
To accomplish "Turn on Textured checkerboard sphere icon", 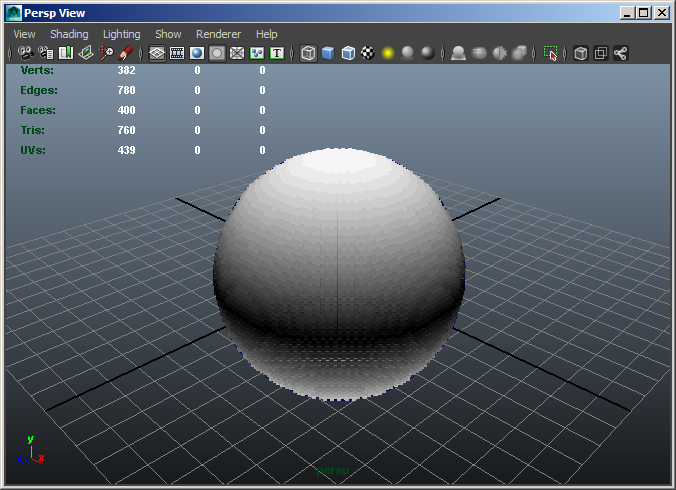I will [x=368, y=53].
